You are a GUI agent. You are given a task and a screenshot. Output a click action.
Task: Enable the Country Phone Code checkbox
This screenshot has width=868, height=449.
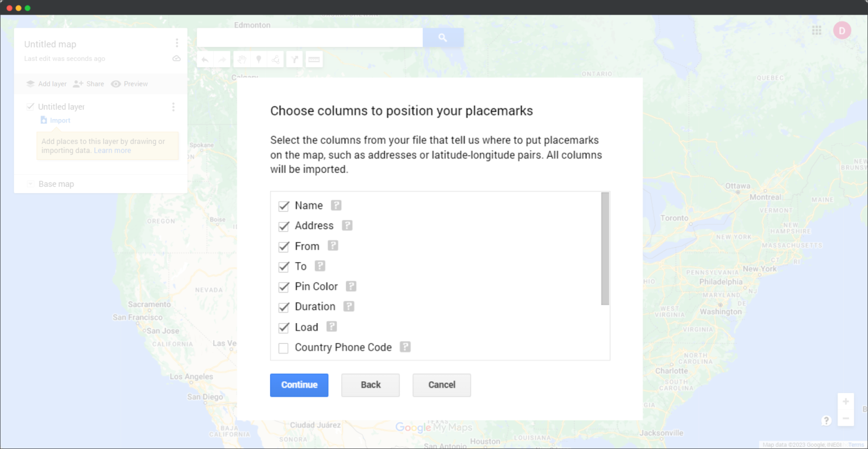click(x=283, y=348)
